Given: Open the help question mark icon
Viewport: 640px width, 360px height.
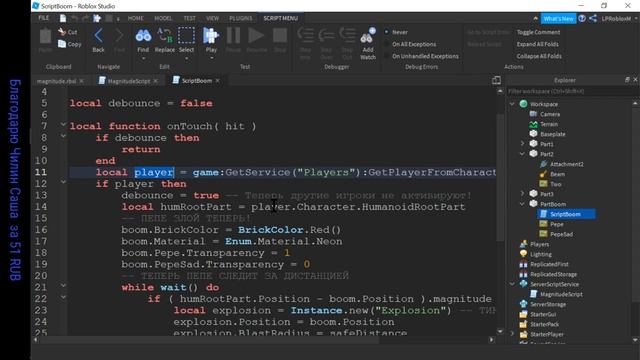Looking at the screenshot, I should pyautogui.click(x=582, y=18).
